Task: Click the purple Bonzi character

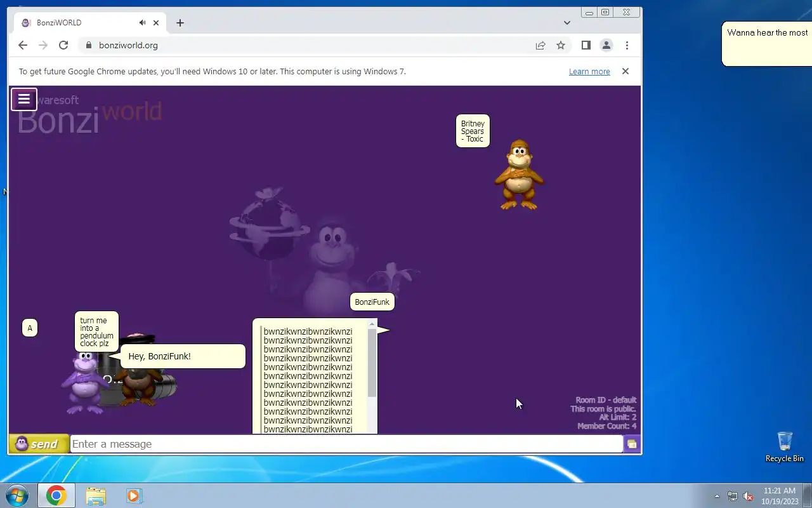Action: [x=84, y=382]
